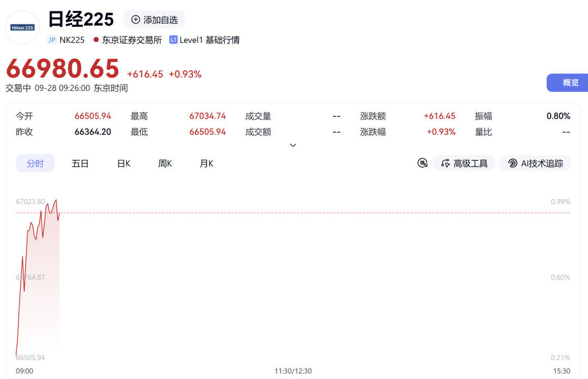Switch to the 月K chart tab
The width and height of the screenshot is (588, 379).
click(206, 163)
